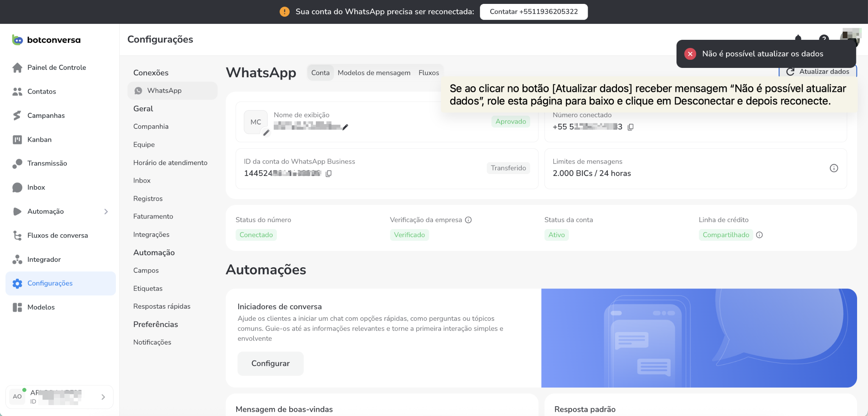Click the Contatos people icon
The width and height of the screenshot is (868, 416).
pyautogui.click(x=17, y=91)
